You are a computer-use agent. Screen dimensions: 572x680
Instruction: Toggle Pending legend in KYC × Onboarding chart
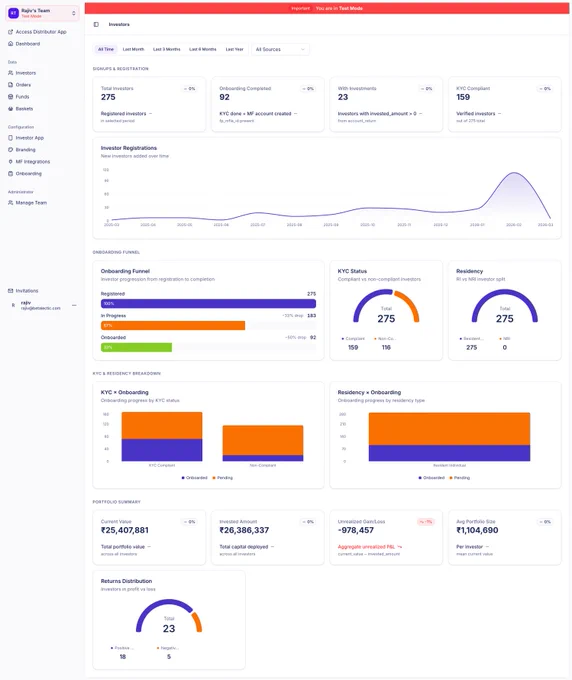click(x=222, y=478)
